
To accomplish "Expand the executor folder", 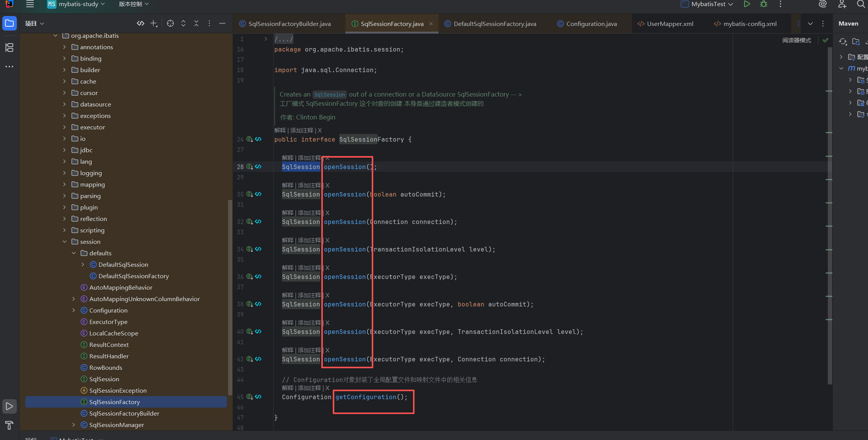I will click(x=65, y=127).
